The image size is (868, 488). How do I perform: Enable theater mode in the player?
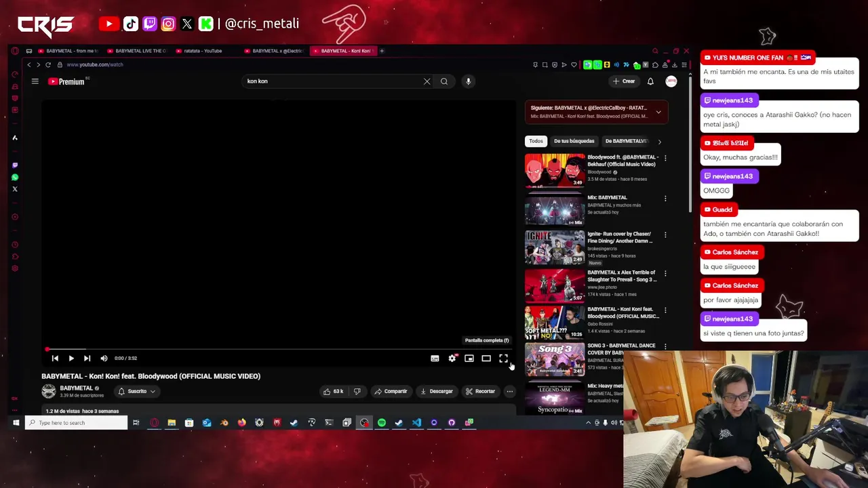[486, 358]
